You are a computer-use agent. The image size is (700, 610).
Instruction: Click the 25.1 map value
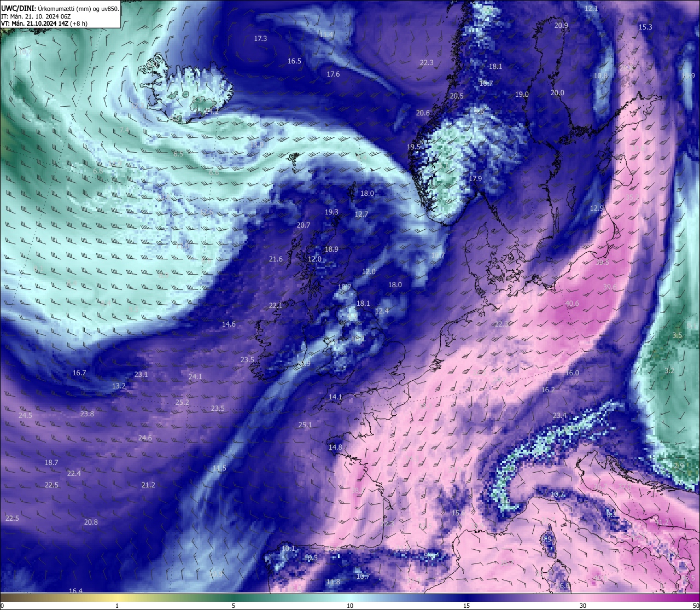click(x=305, y=425)
